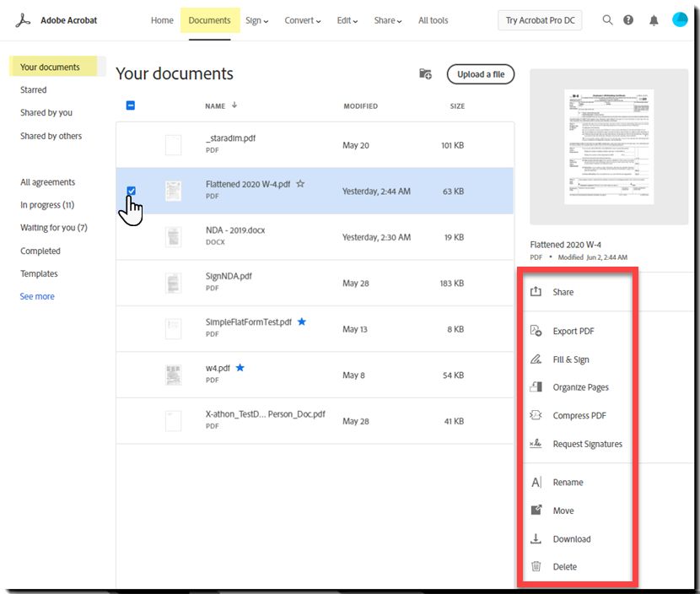Sort by the MODIFIED column header

coord(360,106)
